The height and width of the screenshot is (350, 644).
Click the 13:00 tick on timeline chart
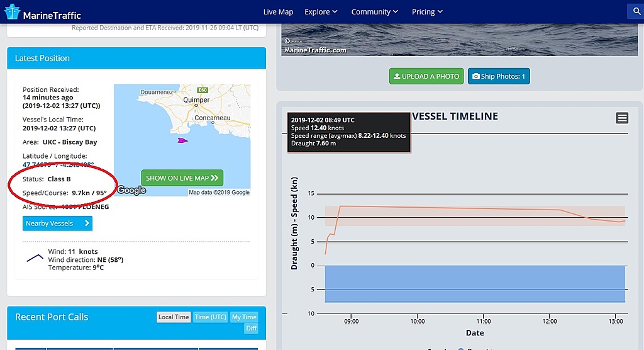(616, 321)
